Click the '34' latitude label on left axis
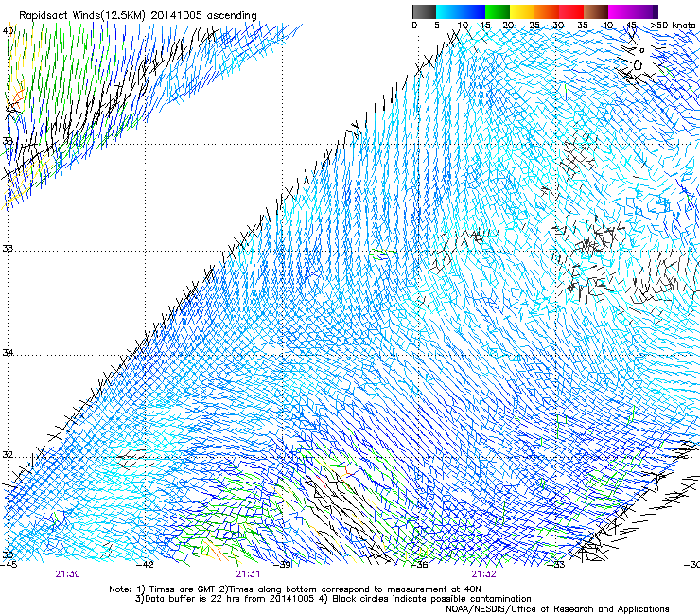Image resolution: width=700 pixels, height=615 pixels. [x=8, y=352]
